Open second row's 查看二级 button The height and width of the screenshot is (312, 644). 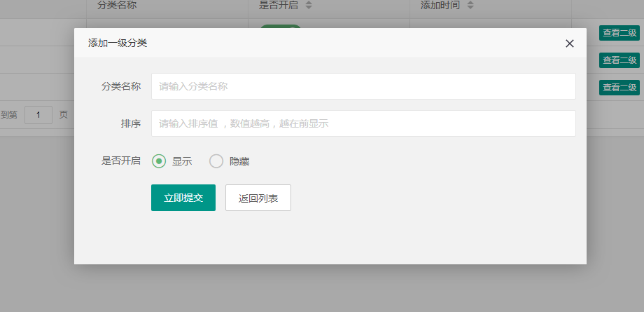click(619, 60)
